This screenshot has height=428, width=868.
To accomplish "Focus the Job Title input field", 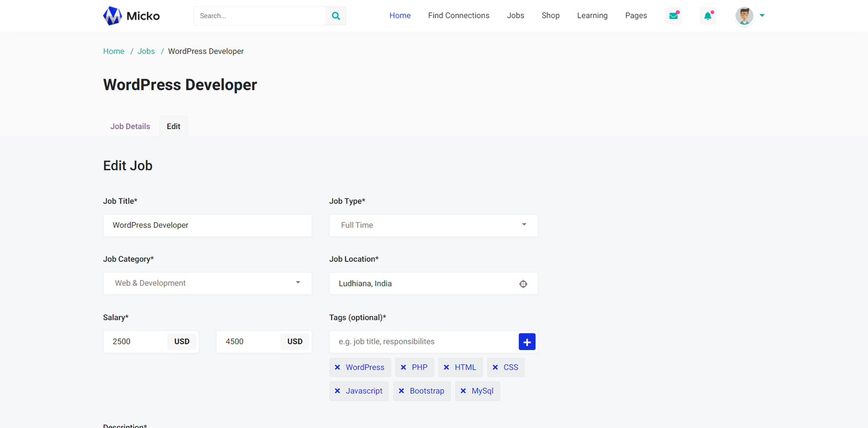I will 207,225.
